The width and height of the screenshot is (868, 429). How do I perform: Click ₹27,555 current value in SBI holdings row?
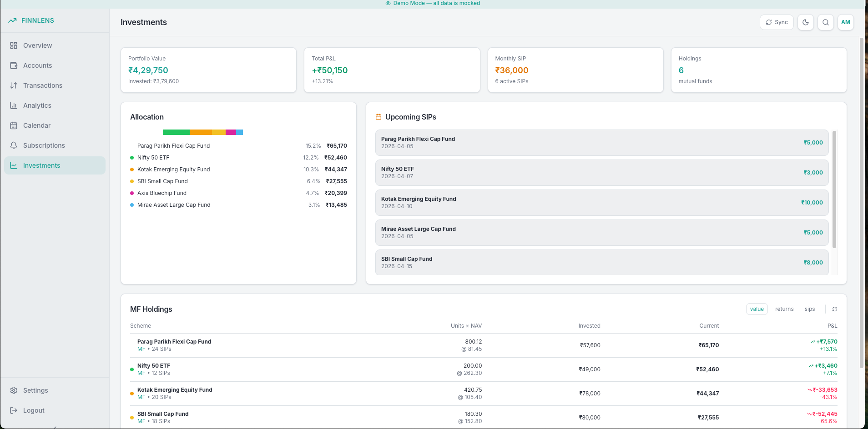[708, 418]
